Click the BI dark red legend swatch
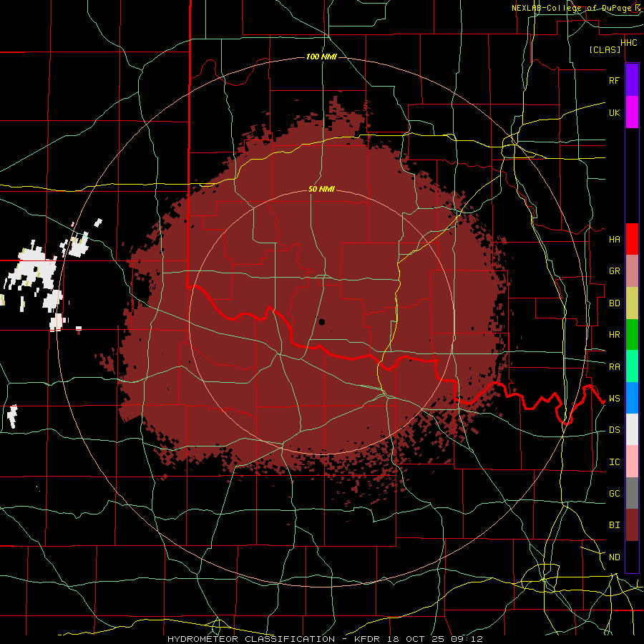The height and width of the screenshot is (644, 644). pos(632,525)
